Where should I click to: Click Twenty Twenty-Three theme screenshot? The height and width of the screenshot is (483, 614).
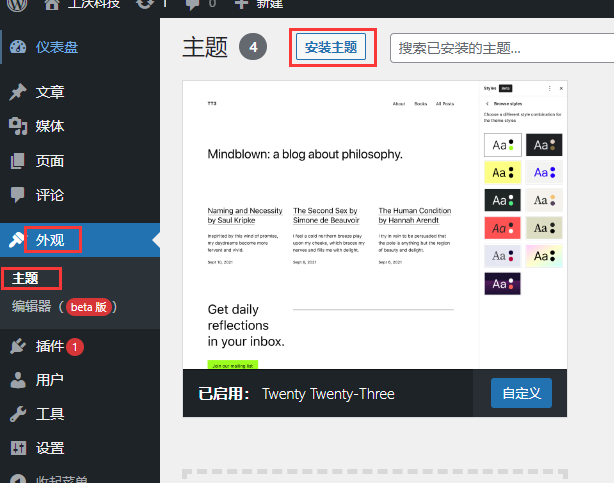(375, 225)
